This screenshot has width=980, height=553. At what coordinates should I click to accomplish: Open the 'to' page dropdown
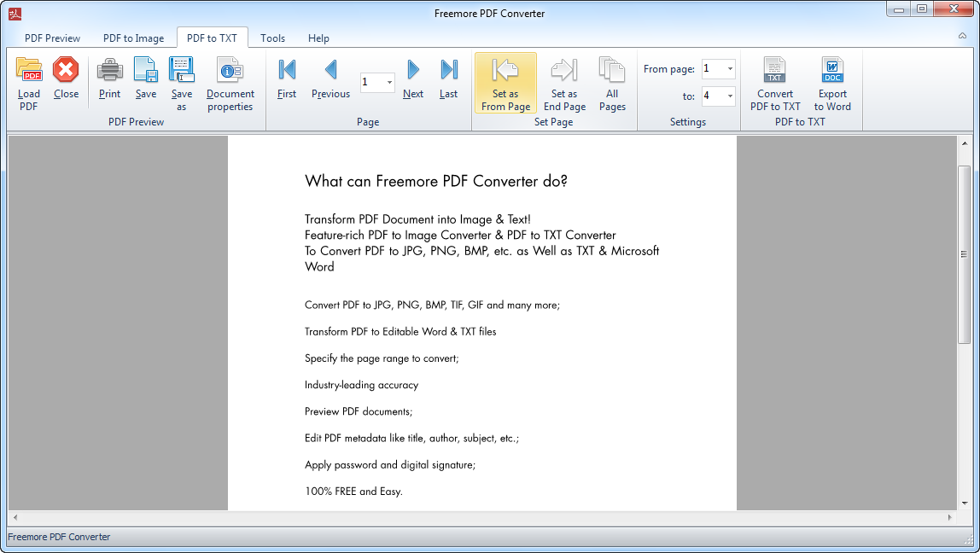coord(730,96)
